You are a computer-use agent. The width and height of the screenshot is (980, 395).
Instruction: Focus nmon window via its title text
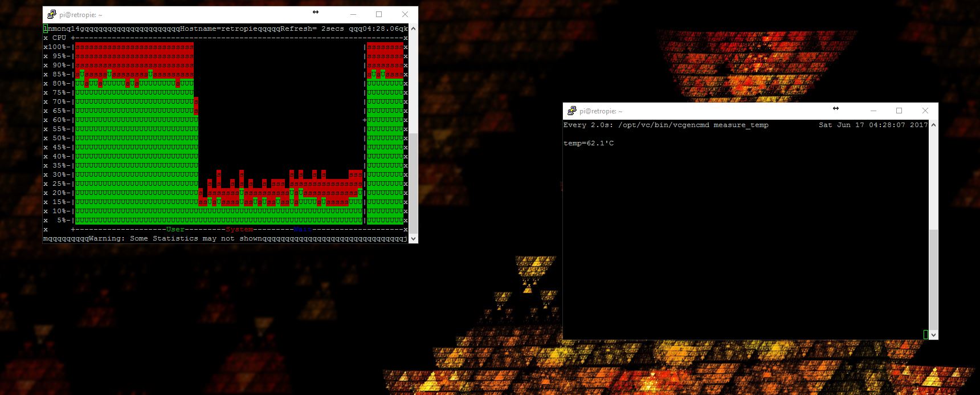pos(81,15)
